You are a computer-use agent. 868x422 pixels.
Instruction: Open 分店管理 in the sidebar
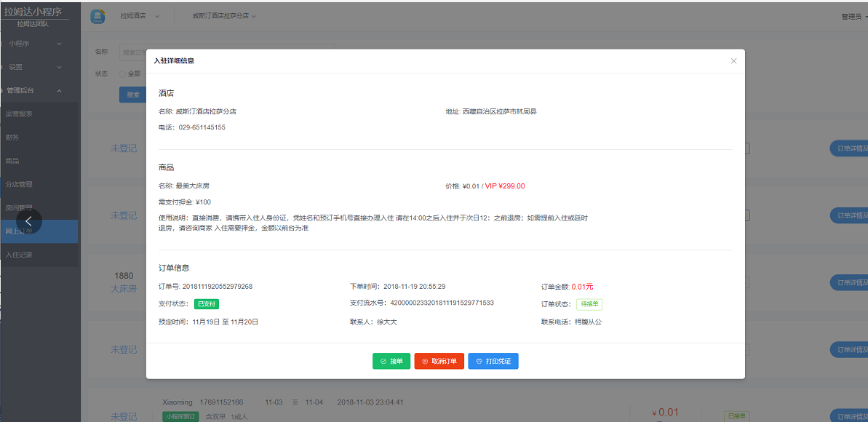tap(39, 184)
